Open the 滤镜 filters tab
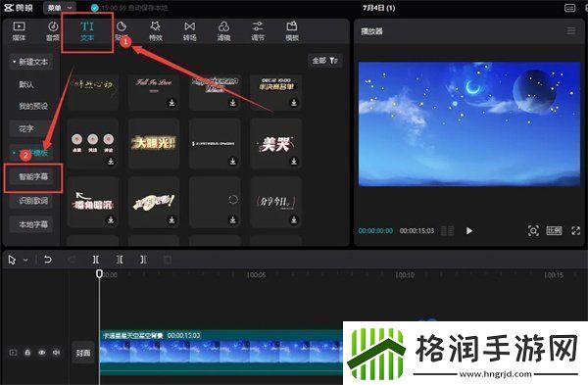 [x=223, y=31]
